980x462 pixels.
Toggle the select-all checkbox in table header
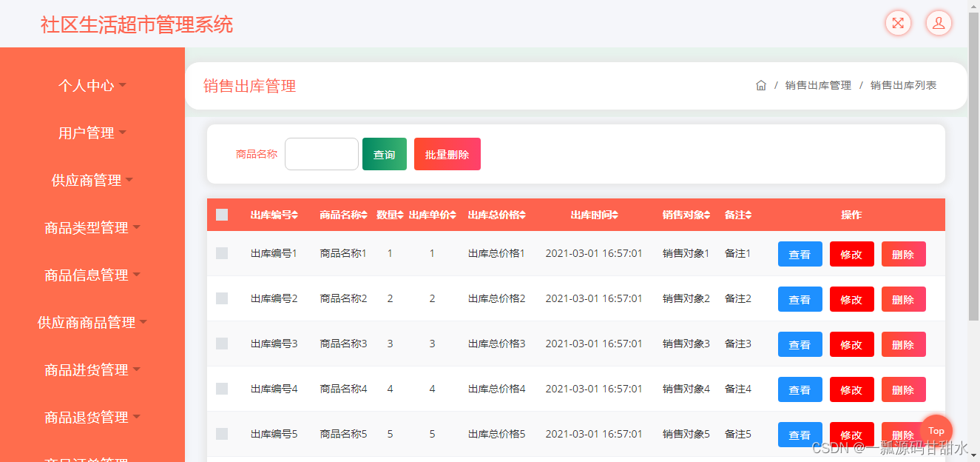click(222, 215)
